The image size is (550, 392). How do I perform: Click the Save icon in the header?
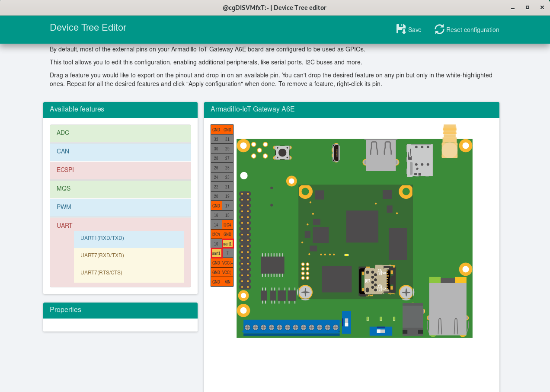click(401, 29)
